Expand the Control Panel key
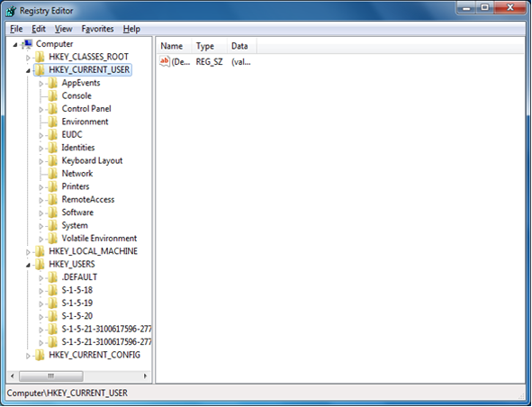The width and height of the screenshot is (532, 407). tap(41, 109)
